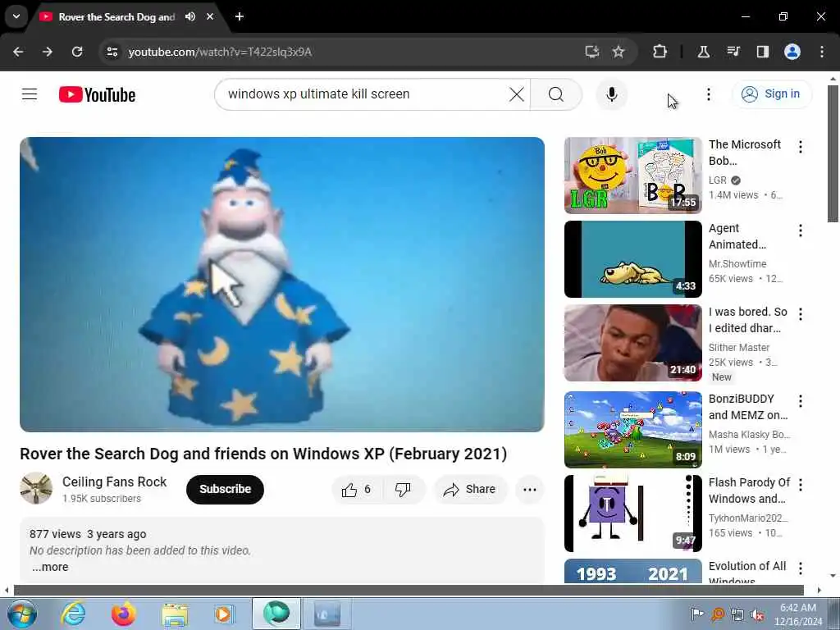Open BonziBUDDY and MEMZ thumbnail
The image size is (840, 630).
coord(632,429)
